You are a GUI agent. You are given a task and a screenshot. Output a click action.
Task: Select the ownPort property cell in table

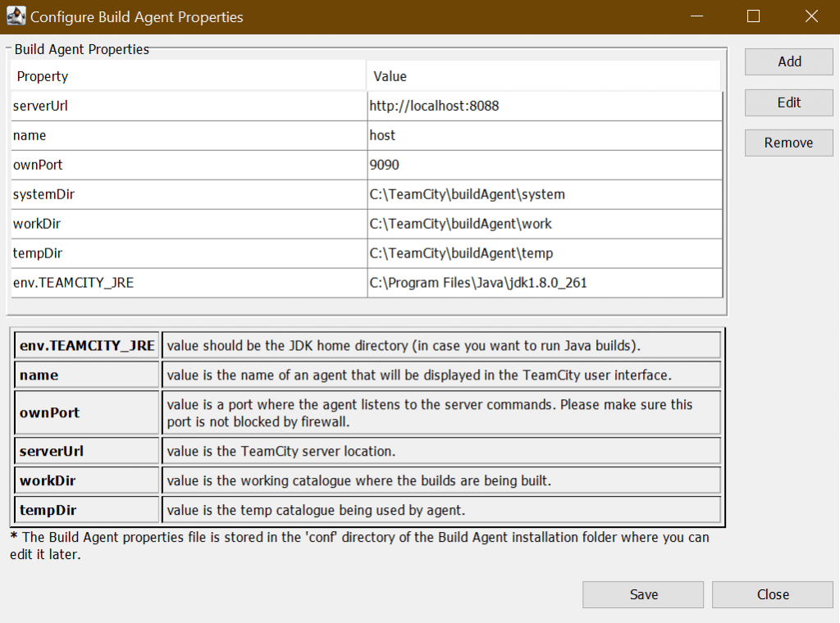click(189, 165)
